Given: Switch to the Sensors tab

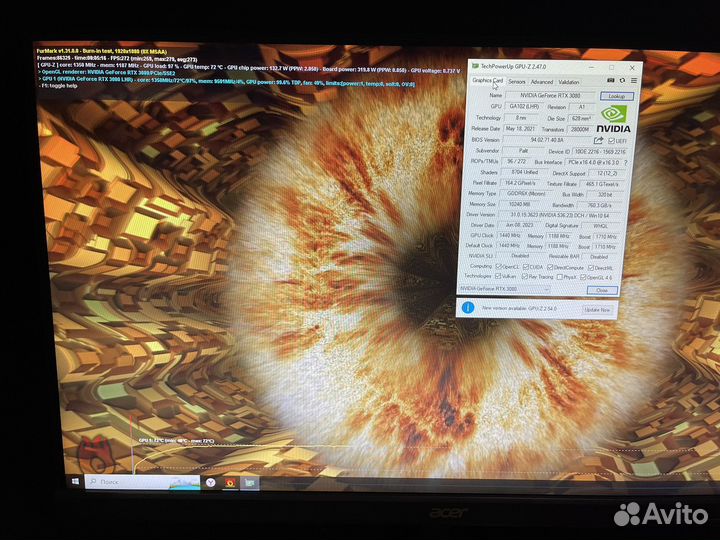Looking at the screenshot, I should [517, 81].
